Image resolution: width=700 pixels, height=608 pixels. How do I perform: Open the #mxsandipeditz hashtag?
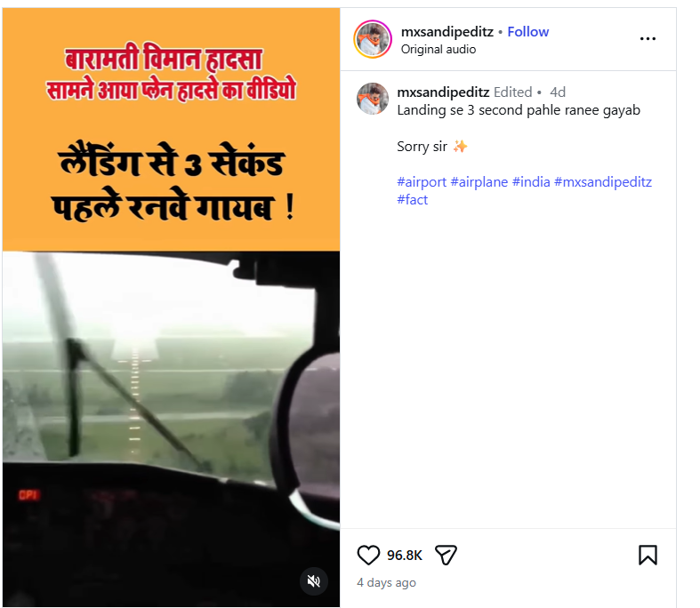pyautogui.click(x=603, y=182)
